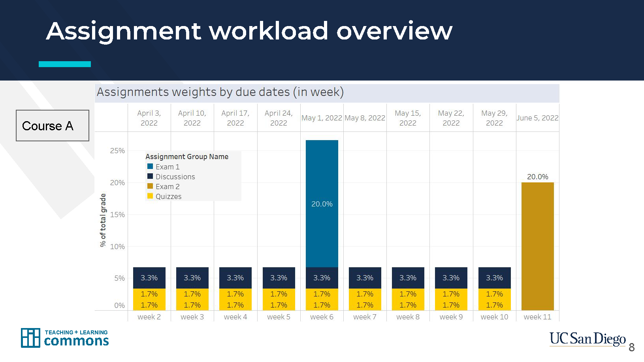The width and height of the screenshot is (644, 362).
Task: Select the 3.3% Discussions segment in week 10
Action: click(x=495, y=278)
